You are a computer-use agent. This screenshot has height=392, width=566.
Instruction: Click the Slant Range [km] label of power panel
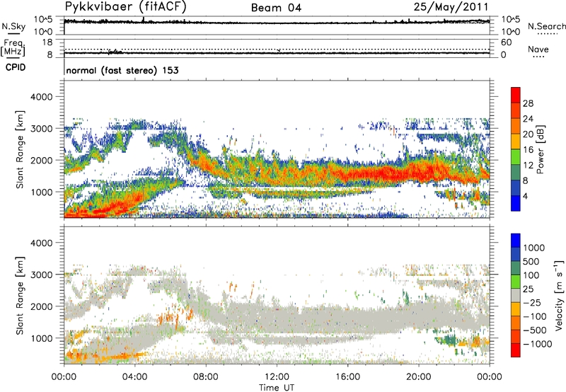click(x=20, y=149)
